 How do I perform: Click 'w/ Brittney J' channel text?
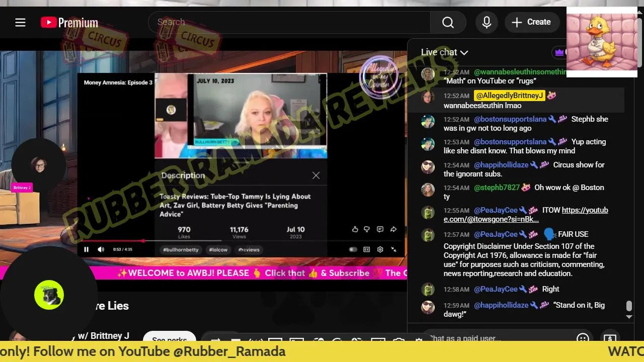[104, 336]
